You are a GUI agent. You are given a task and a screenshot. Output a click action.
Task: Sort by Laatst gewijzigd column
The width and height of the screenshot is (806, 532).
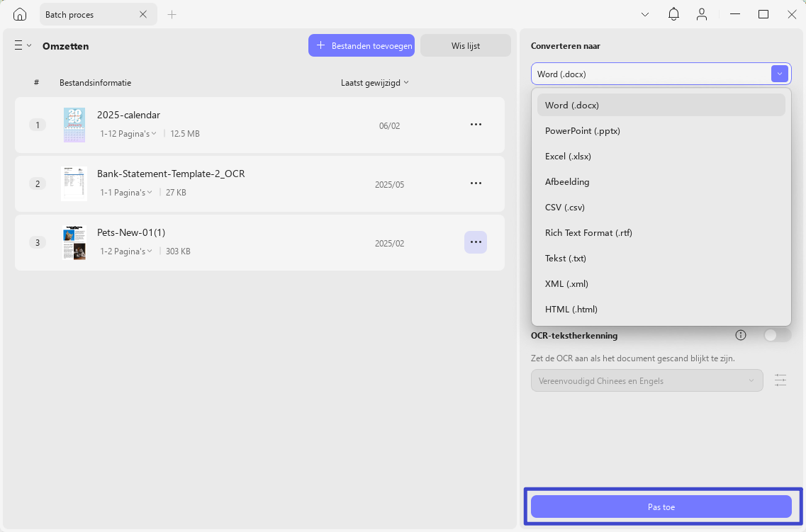point(375,83)
